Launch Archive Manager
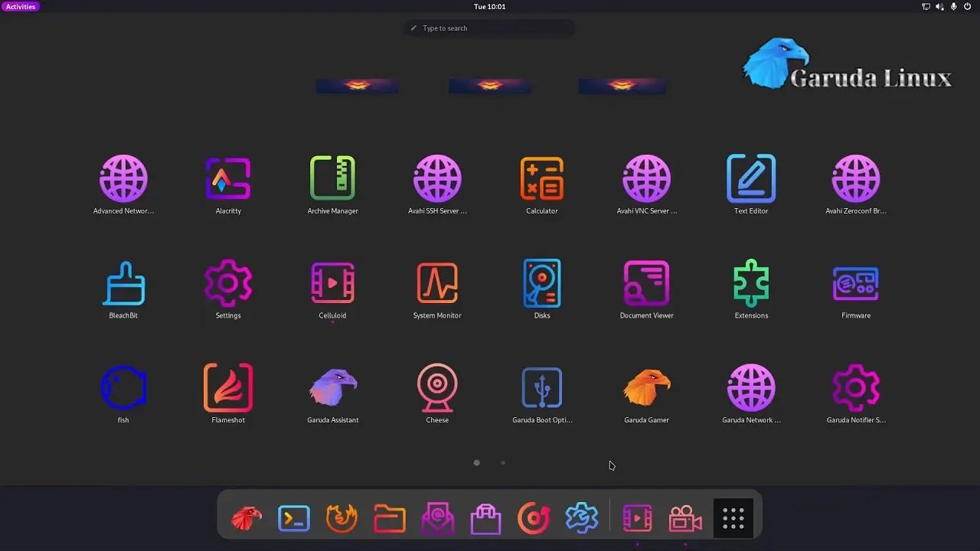This screenshot has height=551, width=980. tap(333, 179)
